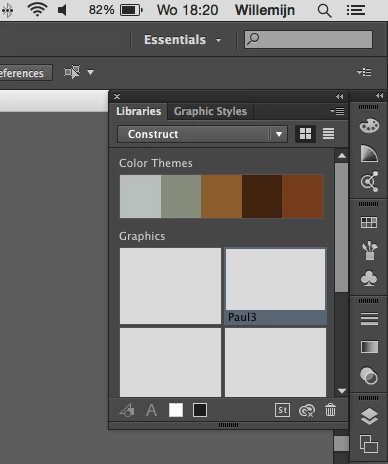Screen dimensions: 388x464
Task: Open the control bar flyout menu icon
Action: click(364, 72)
